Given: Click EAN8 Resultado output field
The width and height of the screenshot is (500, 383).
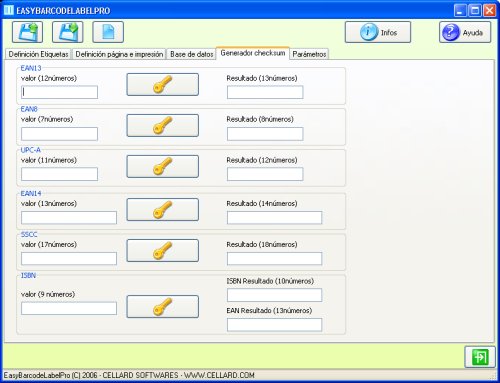Looking at the screenshot, I should coord(265,134).
